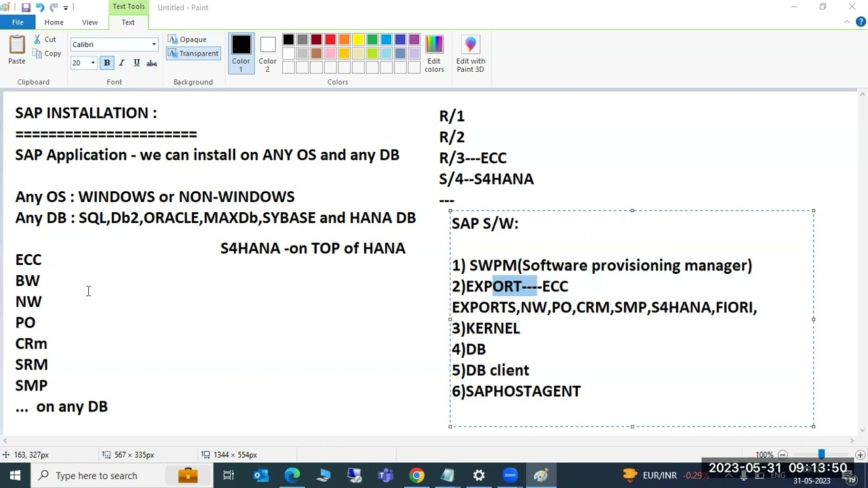Click the font size field showing 20
Screen dimensions: 868x488
point(79,63)
